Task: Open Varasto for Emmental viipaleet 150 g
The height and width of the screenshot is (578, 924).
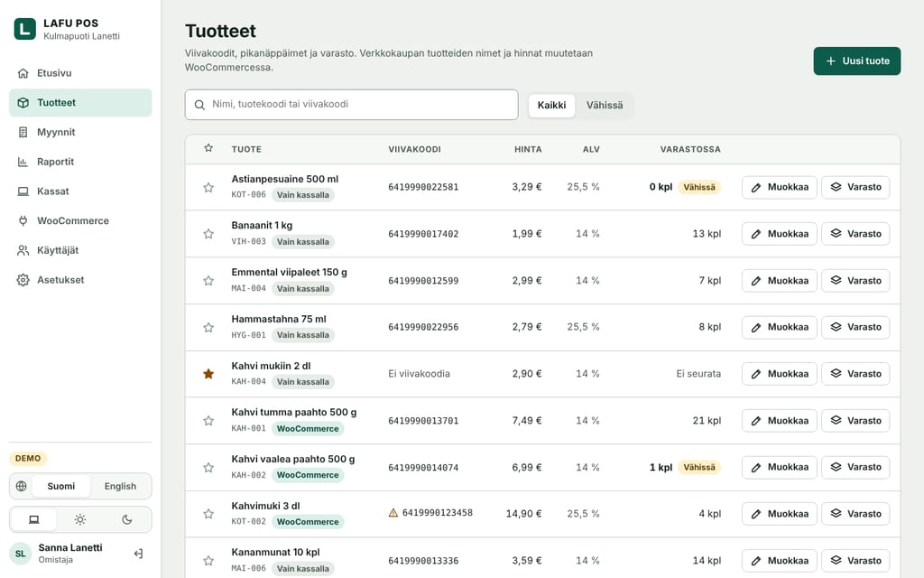Action: pos(855,281)
